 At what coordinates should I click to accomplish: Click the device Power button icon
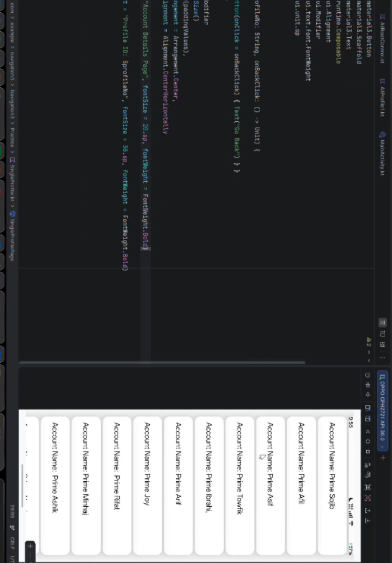click(368, 375)
